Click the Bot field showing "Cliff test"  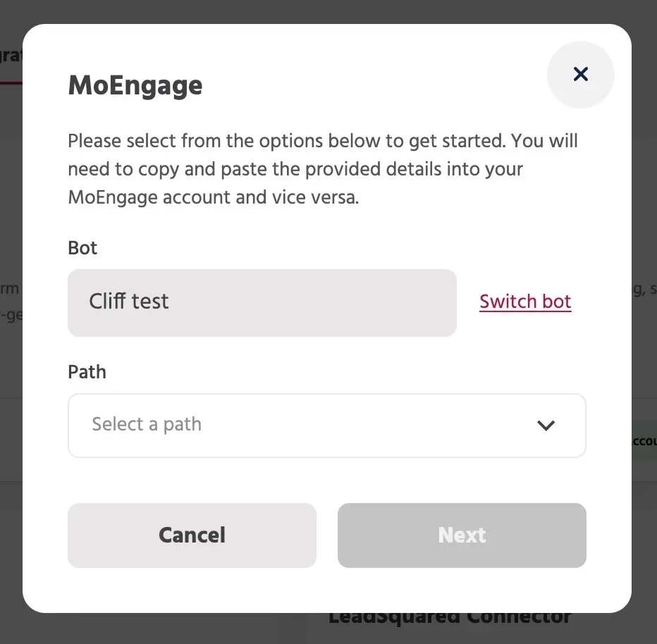pyautogui.click(x=262, y=302)
